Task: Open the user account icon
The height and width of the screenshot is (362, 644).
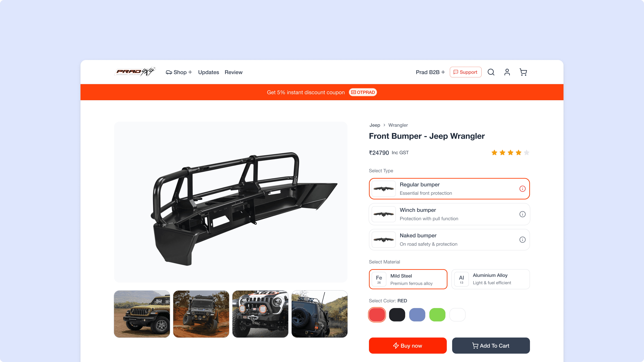Action: [x=507, y=72]
